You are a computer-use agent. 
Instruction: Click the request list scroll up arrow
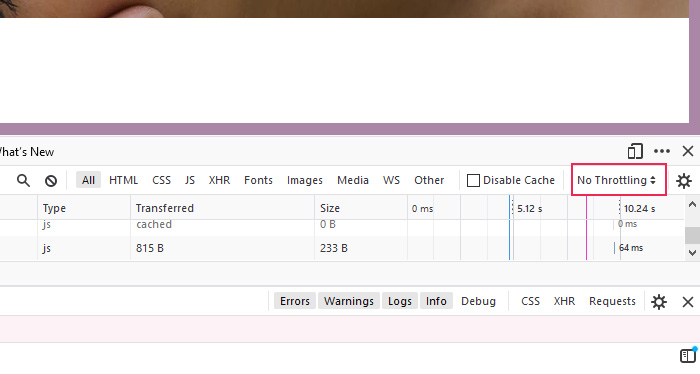[692, 204]
